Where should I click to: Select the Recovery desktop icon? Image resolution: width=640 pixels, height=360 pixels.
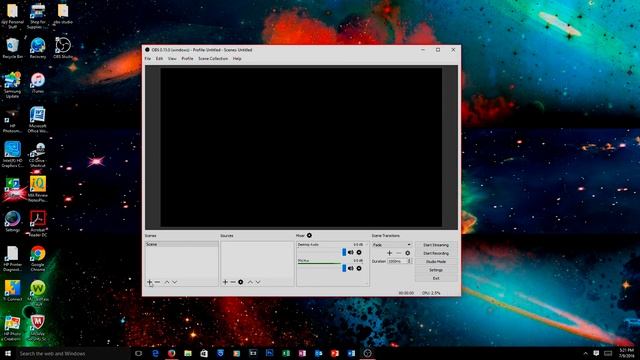[x=38, y=48]
